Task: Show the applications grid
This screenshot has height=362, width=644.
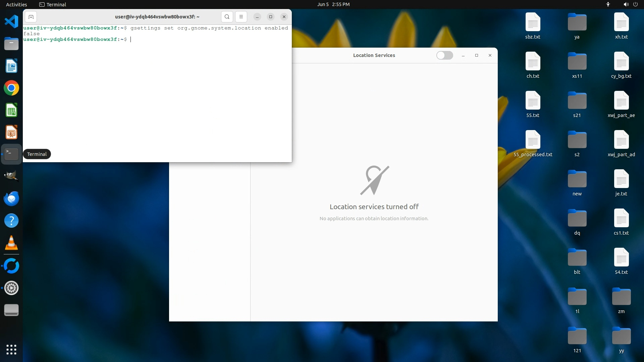Action: pos(11,349)
